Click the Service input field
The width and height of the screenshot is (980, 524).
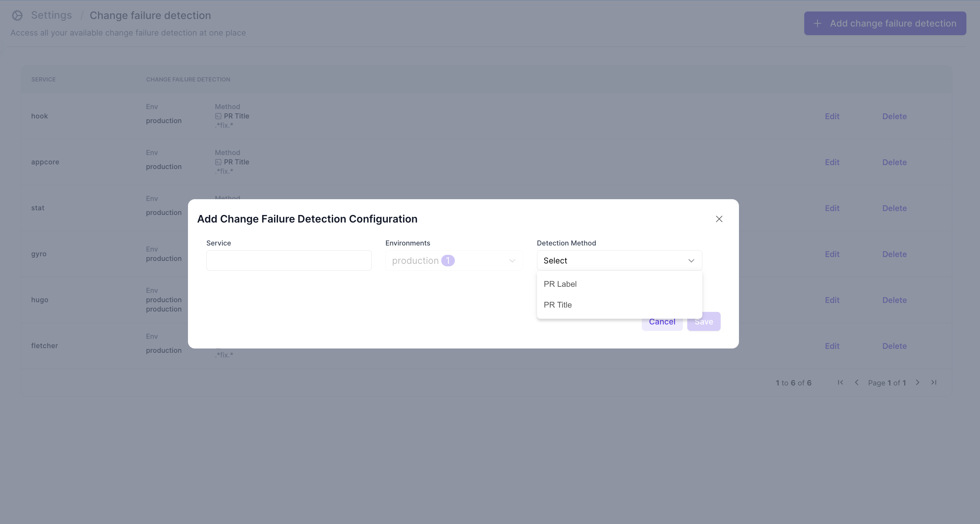click(x=289, y=260)
